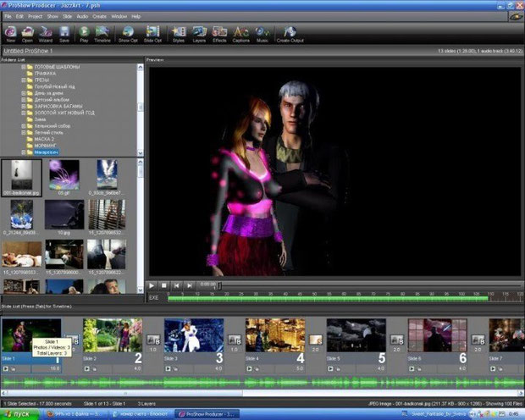Play the preview using the play button
Image resolution: width=525 pixels, height=420 pixels.
(x=152, y=285)
